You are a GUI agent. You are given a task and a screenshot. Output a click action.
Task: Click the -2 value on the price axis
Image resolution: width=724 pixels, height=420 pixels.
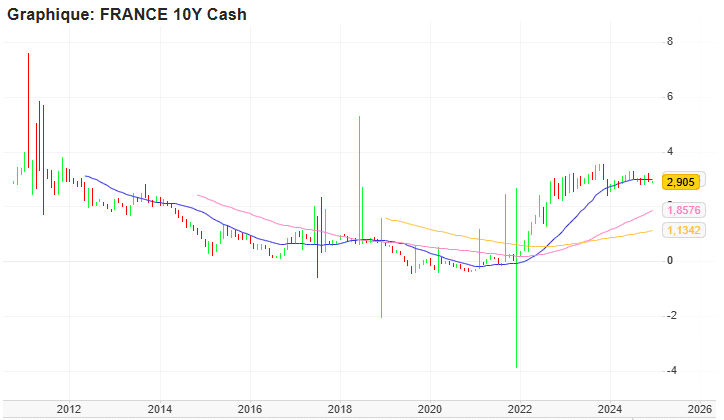coord(667,316)
